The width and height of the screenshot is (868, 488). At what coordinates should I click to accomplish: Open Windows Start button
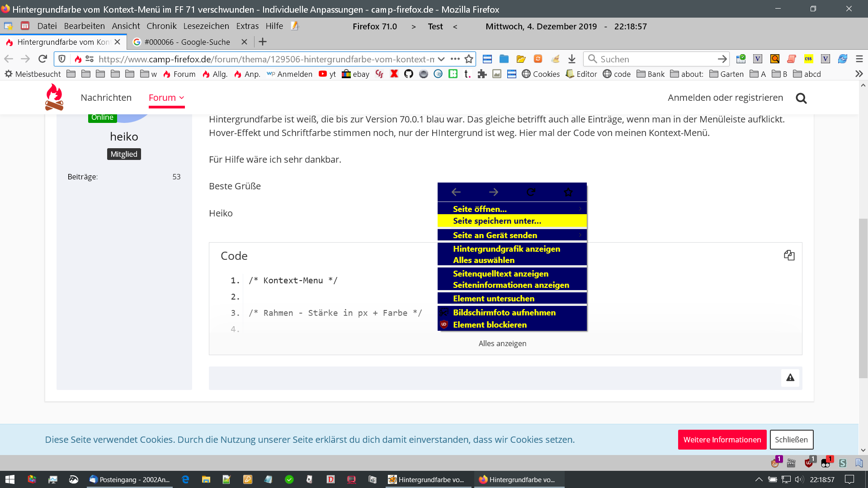coord(10,479)
